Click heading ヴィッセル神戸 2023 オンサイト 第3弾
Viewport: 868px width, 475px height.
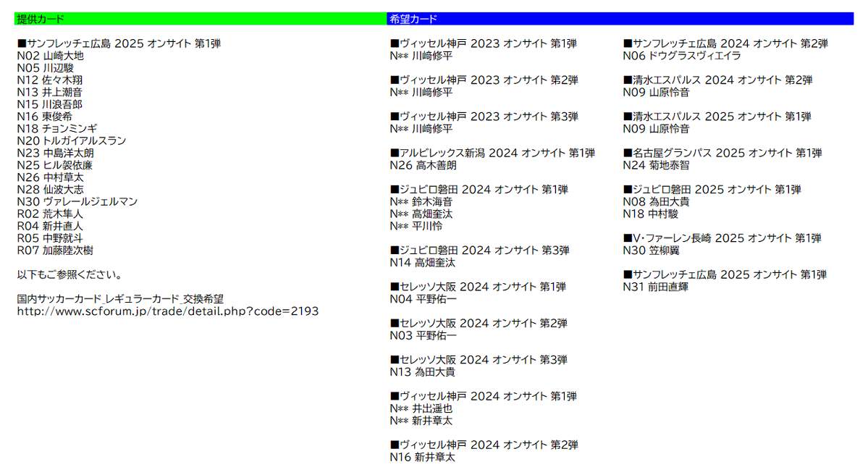(x=484, y=117)
